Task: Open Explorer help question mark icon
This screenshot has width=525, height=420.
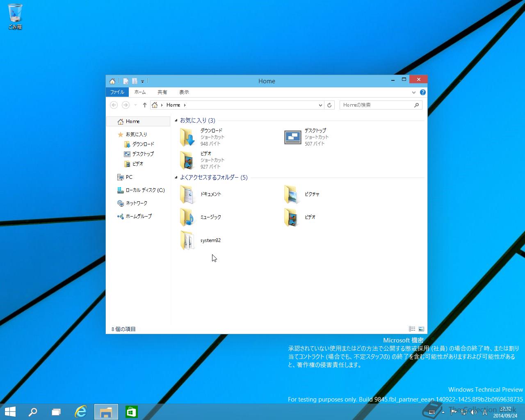Action: click(423, 92)
